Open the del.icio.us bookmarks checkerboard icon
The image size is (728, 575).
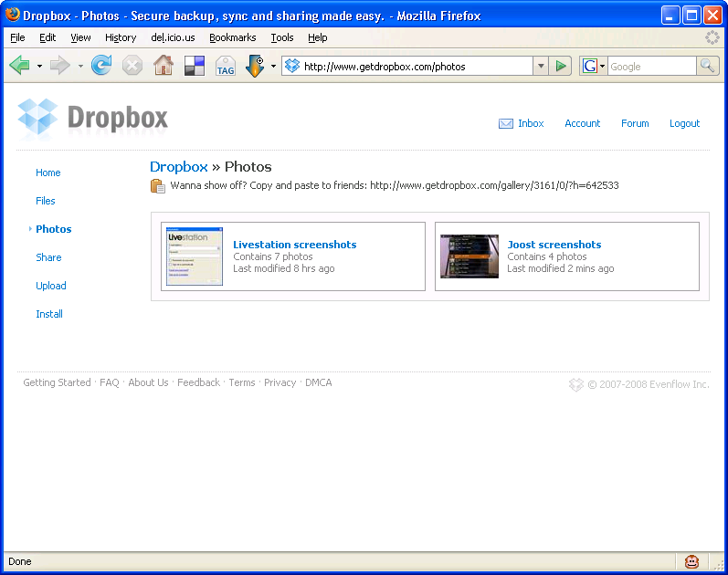pyautogui.click(x=195, y=66)
